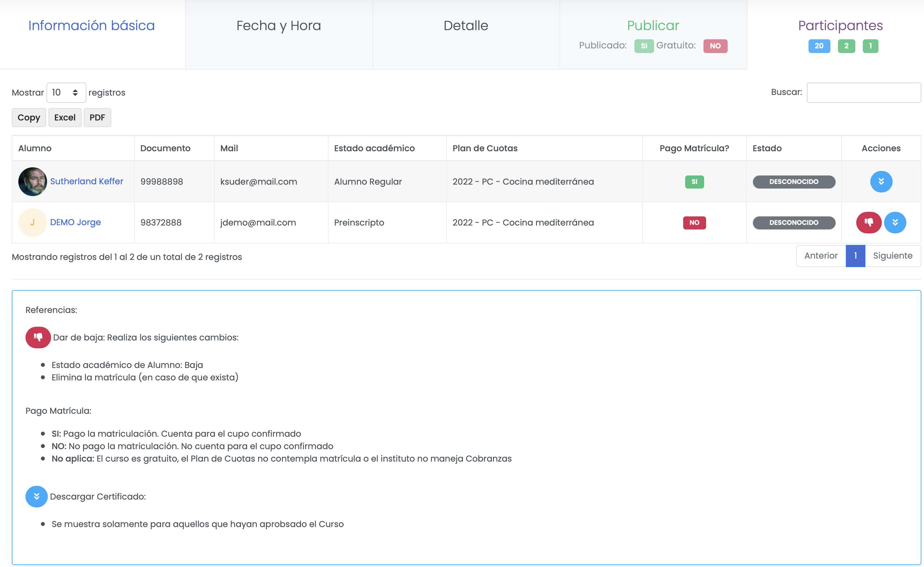Click the Publicado SI badge

[644, 46]
